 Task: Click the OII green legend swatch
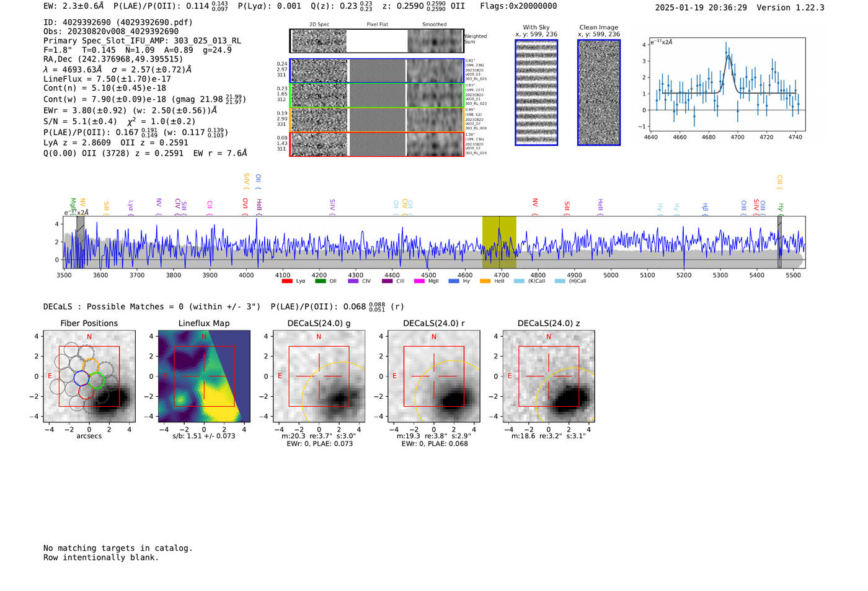320,281
